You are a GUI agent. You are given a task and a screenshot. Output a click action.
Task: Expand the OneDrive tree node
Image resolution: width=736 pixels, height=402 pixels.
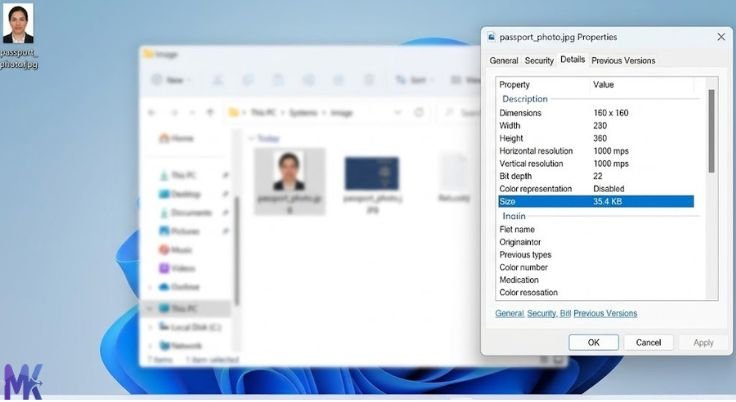(x=150, y=286)
